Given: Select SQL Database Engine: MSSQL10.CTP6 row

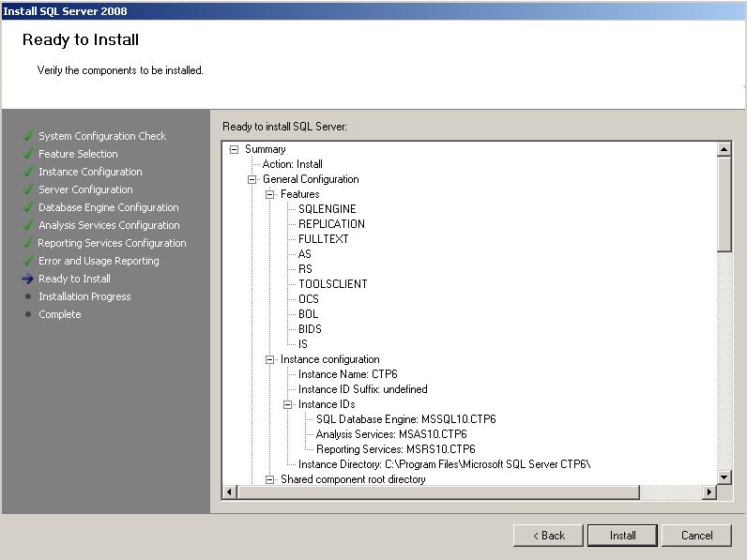Looking at the screenshot, I should pos(406,419).
